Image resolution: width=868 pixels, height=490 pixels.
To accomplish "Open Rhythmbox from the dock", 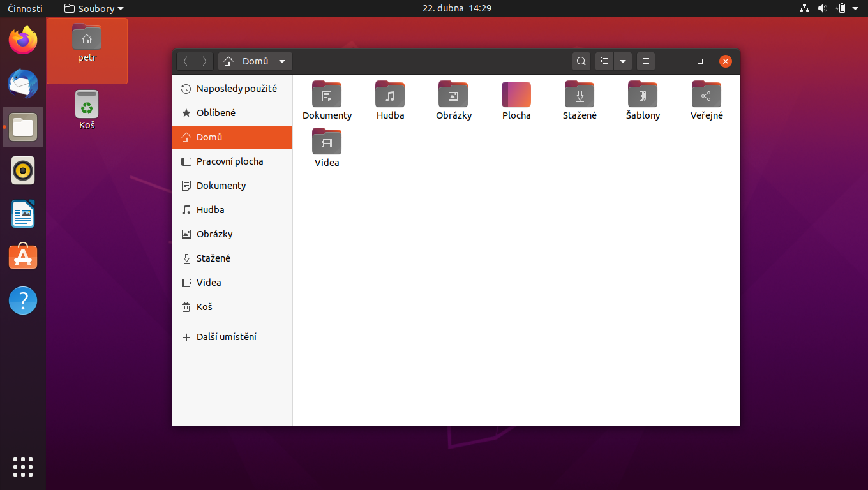I will (x=23, y=170).
